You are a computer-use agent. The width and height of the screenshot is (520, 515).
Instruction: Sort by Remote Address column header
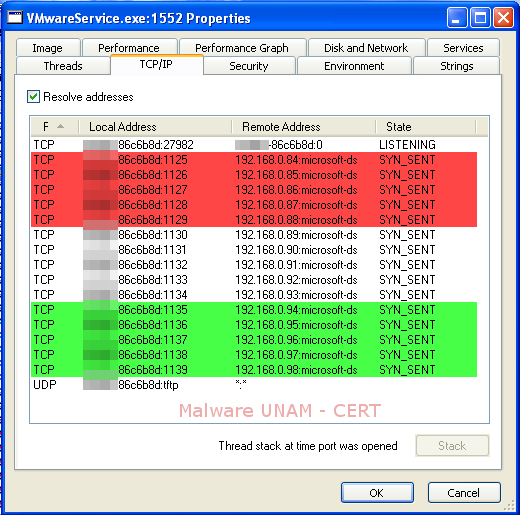pyautogui.click(x=304, y=127)
